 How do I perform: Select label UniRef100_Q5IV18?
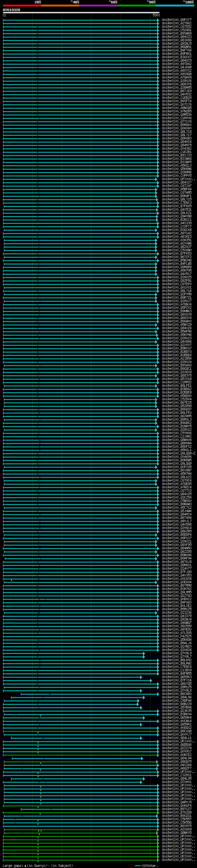click(x=177, y=379)
